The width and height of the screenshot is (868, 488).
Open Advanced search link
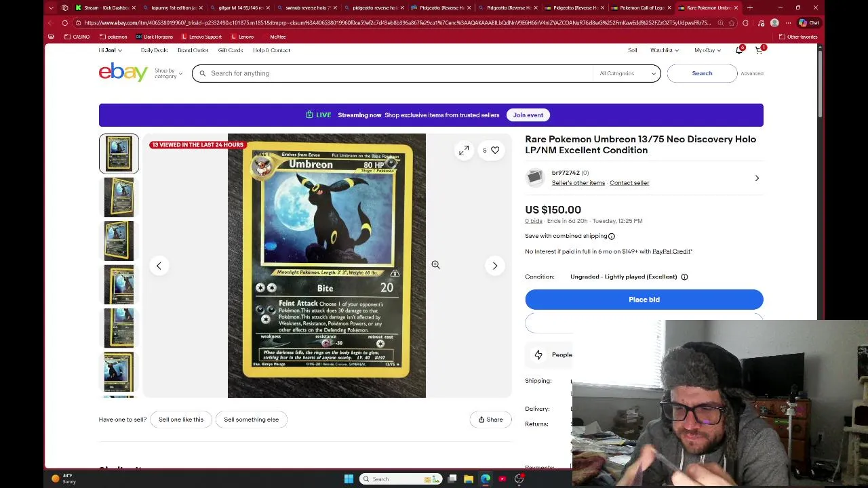tap(752, 73)
